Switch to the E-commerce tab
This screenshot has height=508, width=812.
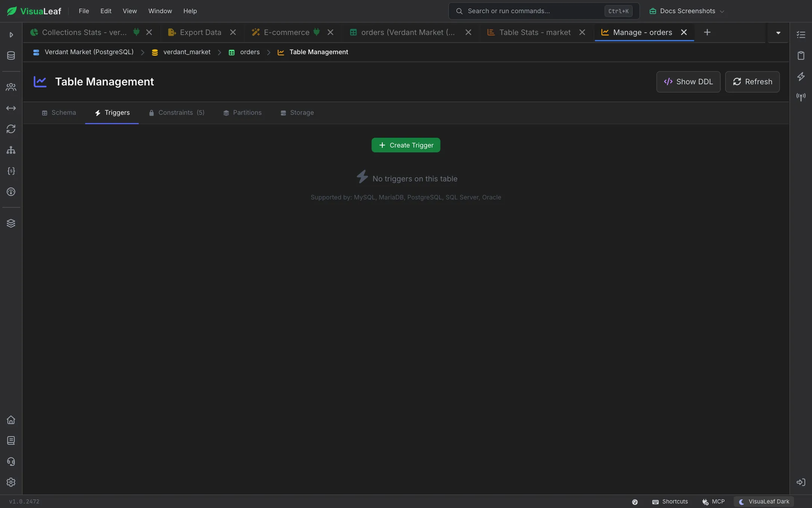[x=286, y=32]
